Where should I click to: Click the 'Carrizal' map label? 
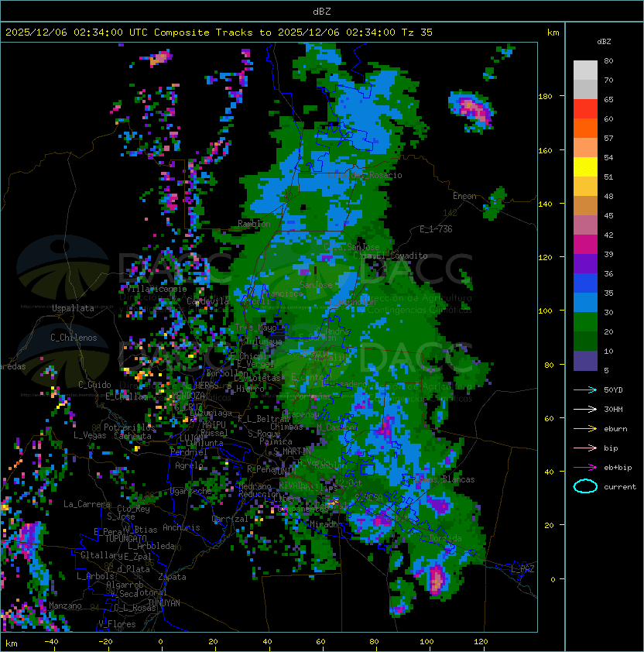click(x=230, y=519)
